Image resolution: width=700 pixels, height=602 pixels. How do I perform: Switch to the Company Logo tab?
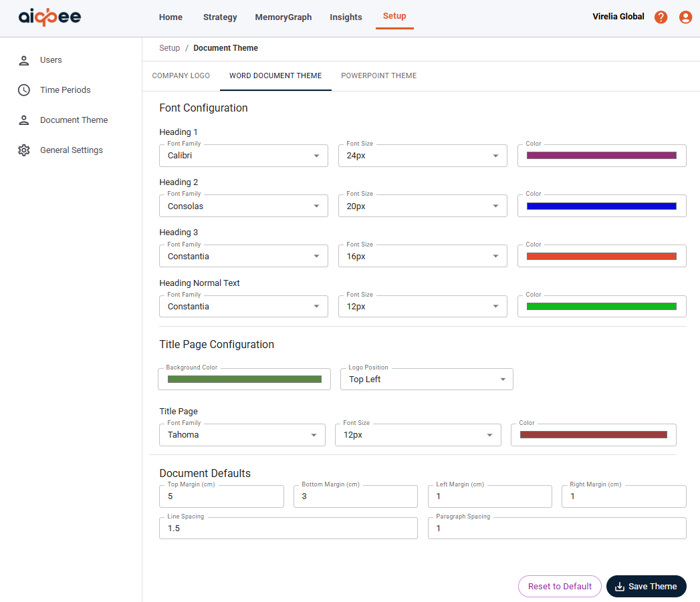(181, 76)
